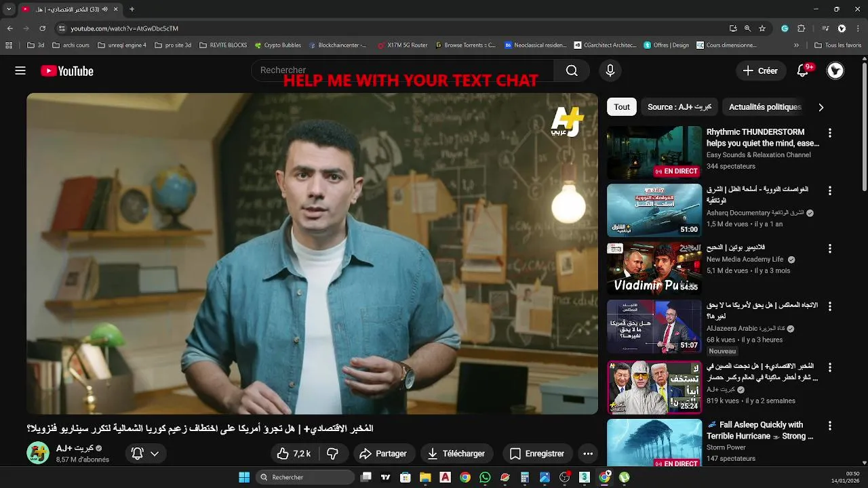The image size is (868, 488).
Task: Click the 'Télécharger' download button
Action: [x=456, y=453]
